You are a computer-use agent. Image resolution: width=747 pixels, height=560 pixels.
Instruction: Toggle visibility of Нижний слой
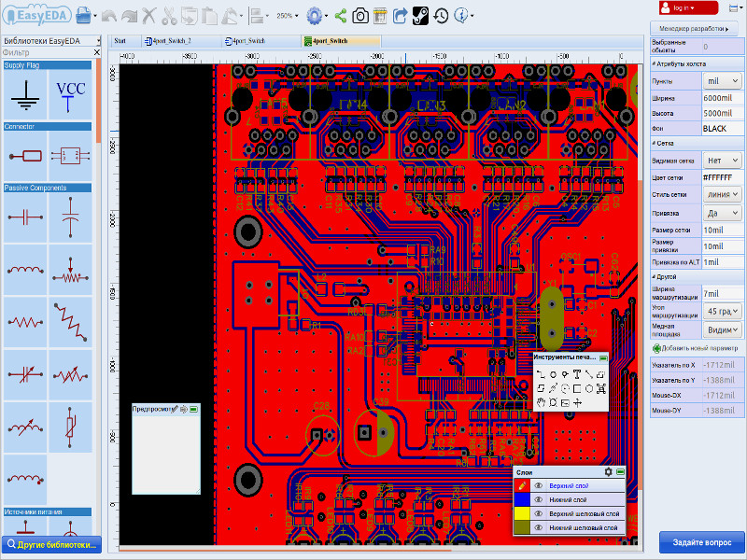click(539, 499)
